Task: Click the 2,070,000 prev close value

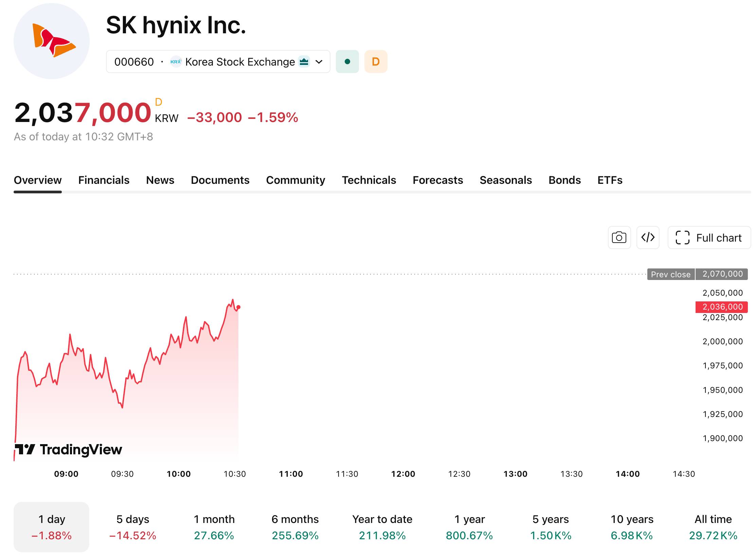Action: click(x=722, y=274)
